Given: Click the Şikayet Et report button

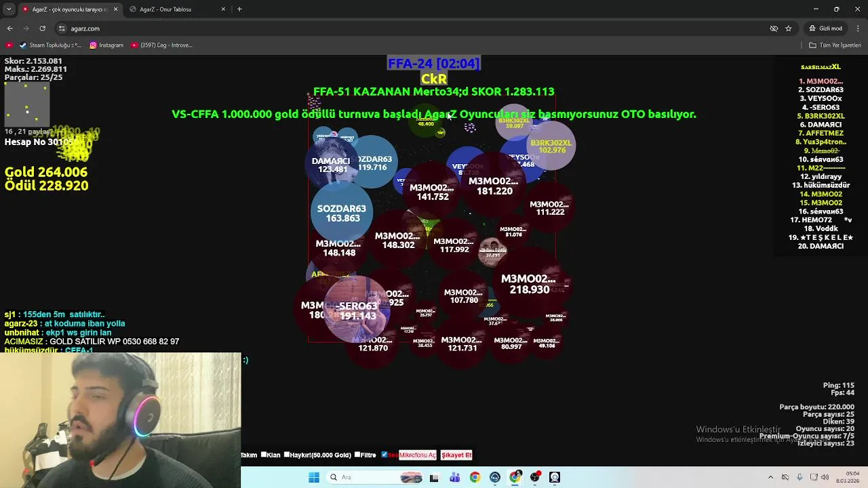Looking at the screenshot, I should click(x=456, y=455).
